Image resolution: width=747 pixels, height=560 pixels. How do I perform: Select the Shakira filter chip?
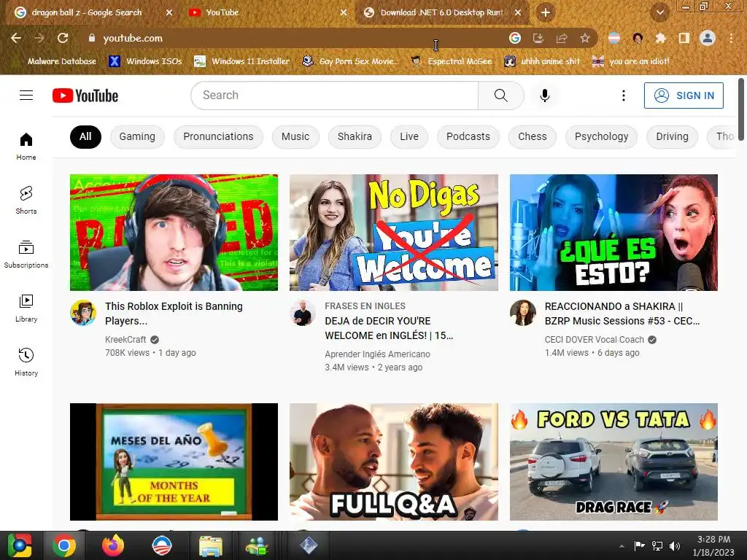click(355, 136)
